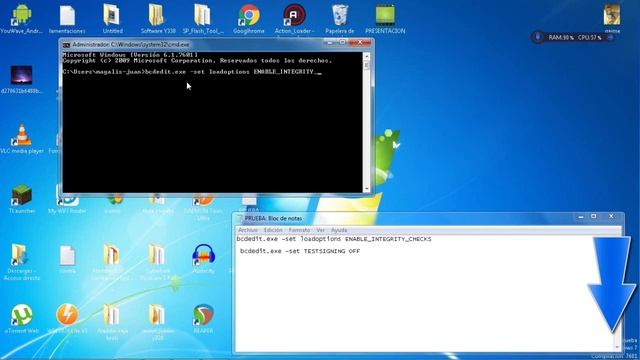
Task: Click the ENABLE_INTEGRITY_CHECKS line in Notepad
Action: point(334,239)
